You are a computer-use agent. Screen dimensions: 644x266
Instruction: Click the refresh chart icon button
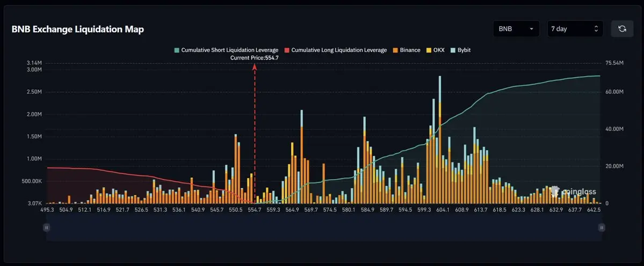coord(622,28)
